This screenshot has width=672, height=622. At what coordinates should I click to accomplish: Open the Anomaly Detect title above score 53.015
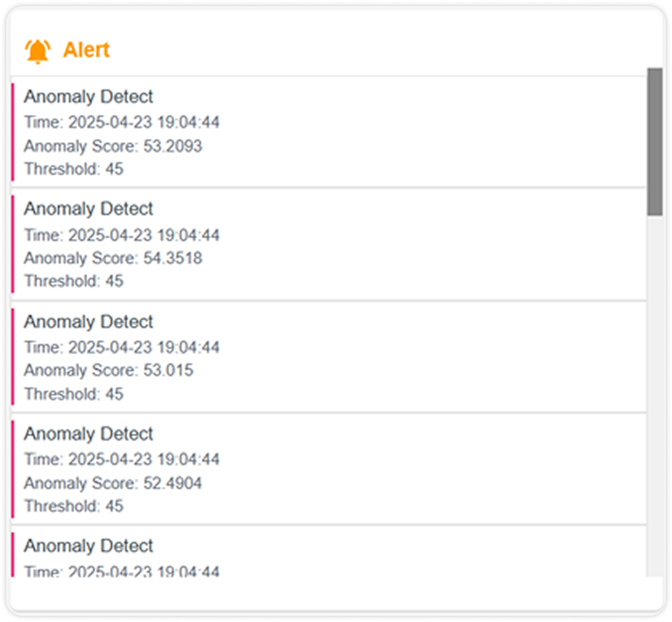pyautogui.click(x=89, y=322)
